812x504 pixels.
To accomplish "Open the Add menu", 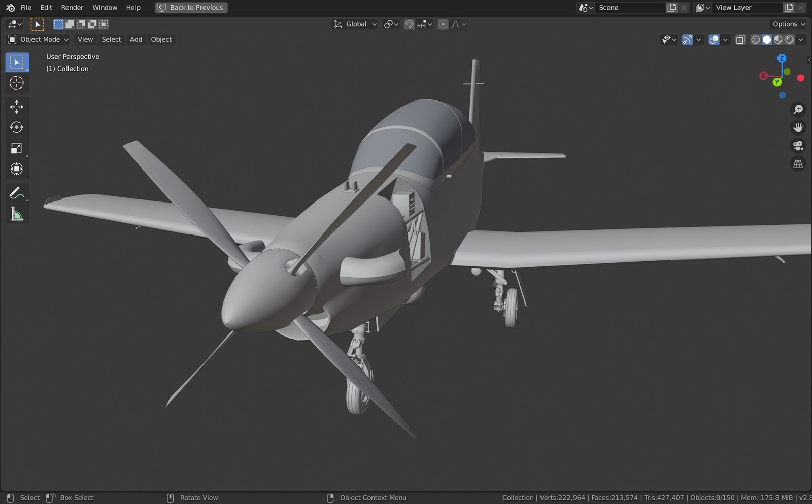I will tap(136, 39).
